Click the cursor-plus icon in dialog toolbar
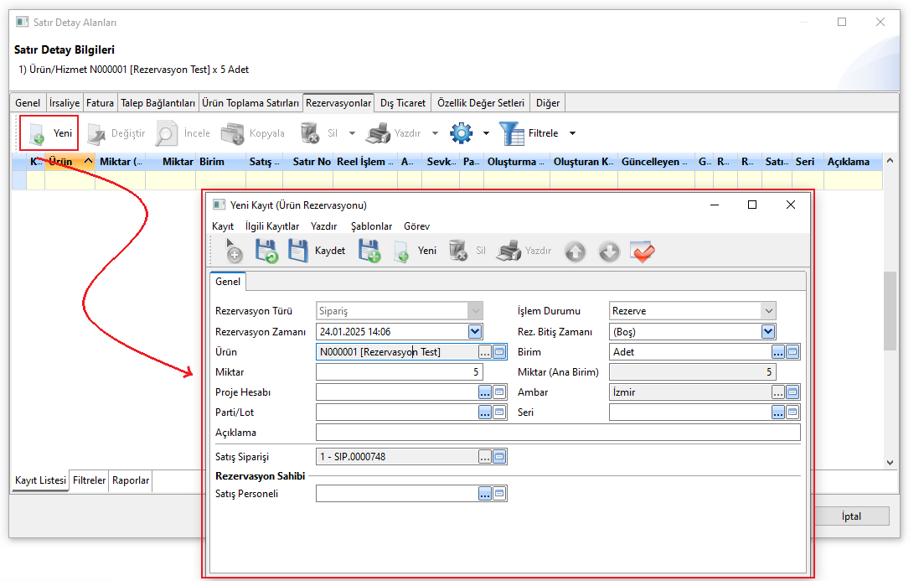The width and height of the screenshot is (924, 581). [x=233, y=251]
